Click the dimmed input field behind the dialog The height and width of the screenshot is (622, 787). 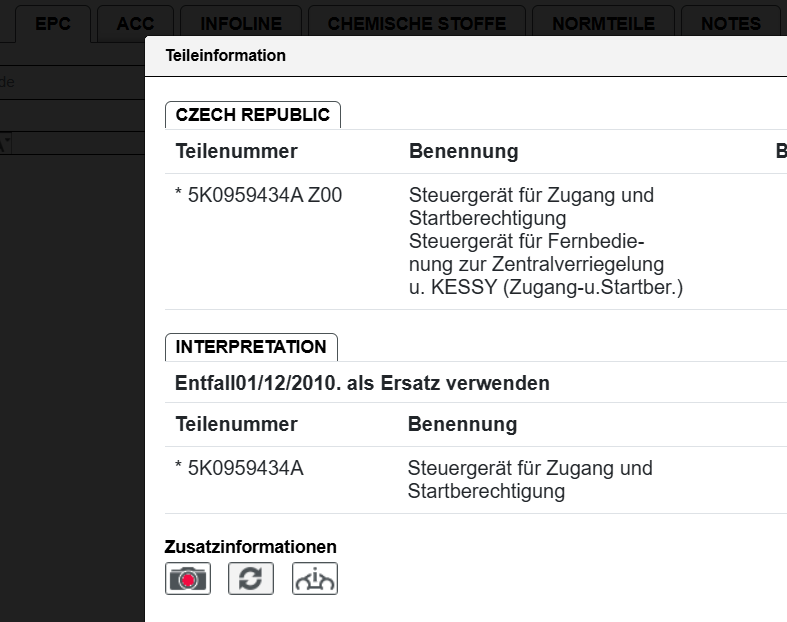click(x=72, y=82)
